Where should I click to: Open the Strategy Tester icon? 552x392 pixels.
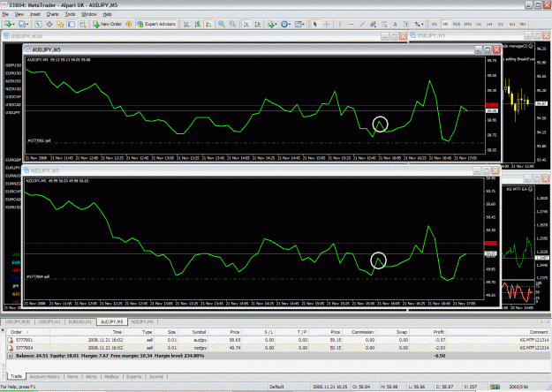click(x=83, y=24)
